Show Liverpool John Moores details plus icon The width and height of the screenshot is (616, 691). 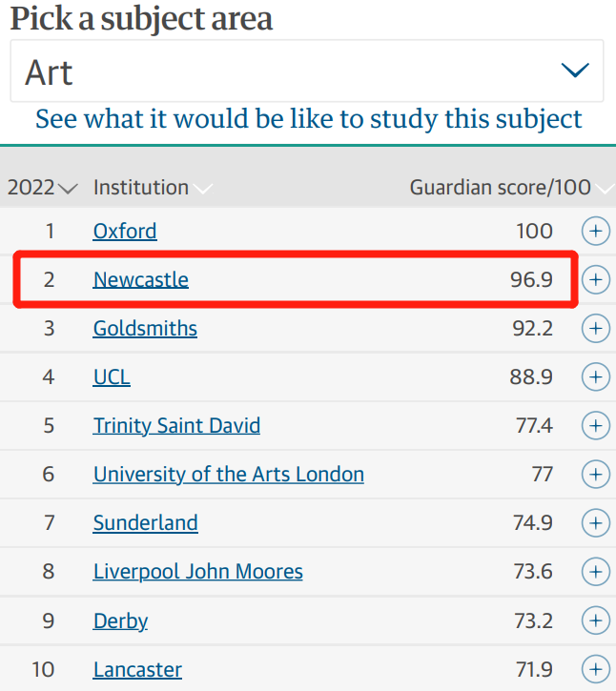[x=596, y=572]
